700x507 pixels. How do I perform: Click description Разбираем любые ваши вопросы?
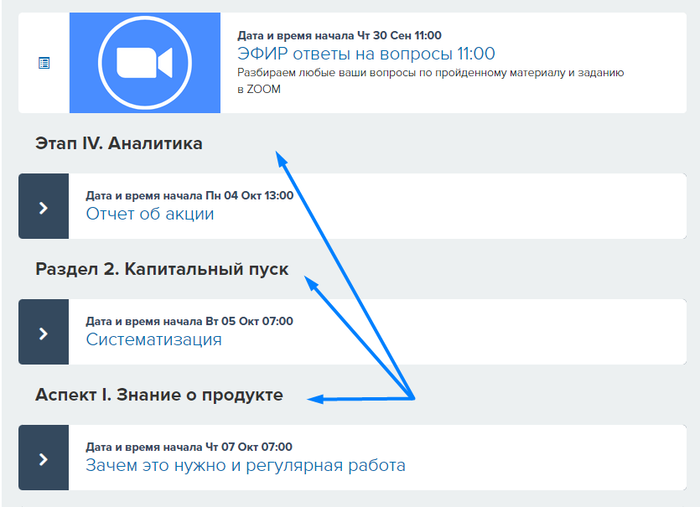click(430, 81)
